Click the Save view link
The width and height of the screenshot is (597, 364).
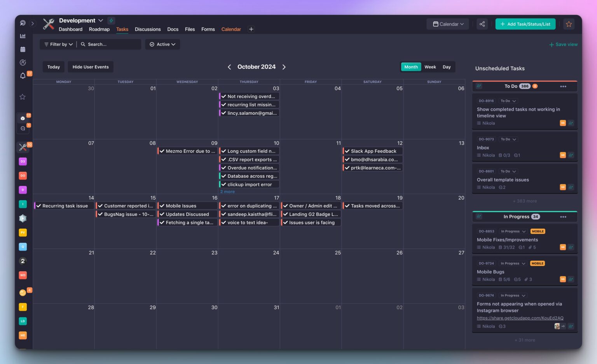(x=563, y=45)
